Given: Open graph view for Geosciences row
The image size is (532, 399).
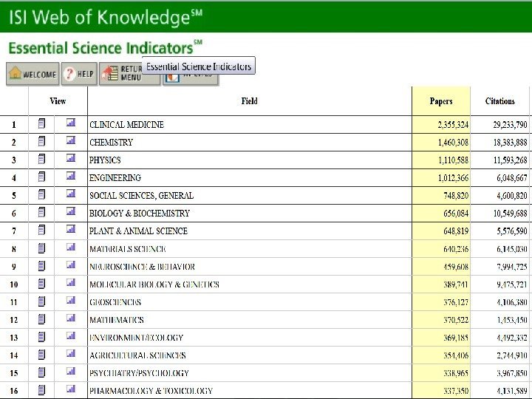Looking at the screenshot, I should 71,300.
